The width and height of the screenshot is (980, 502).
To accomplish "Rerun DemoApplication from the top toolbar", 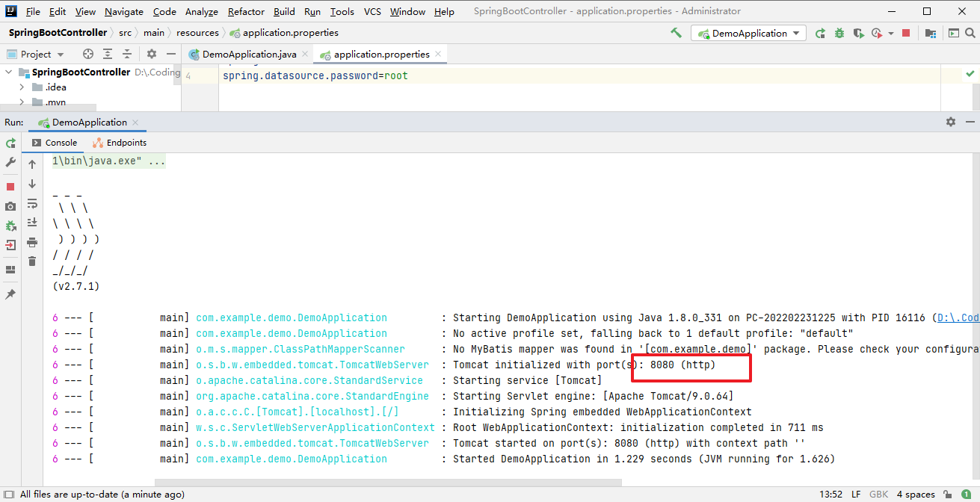I will pos(820,33).
